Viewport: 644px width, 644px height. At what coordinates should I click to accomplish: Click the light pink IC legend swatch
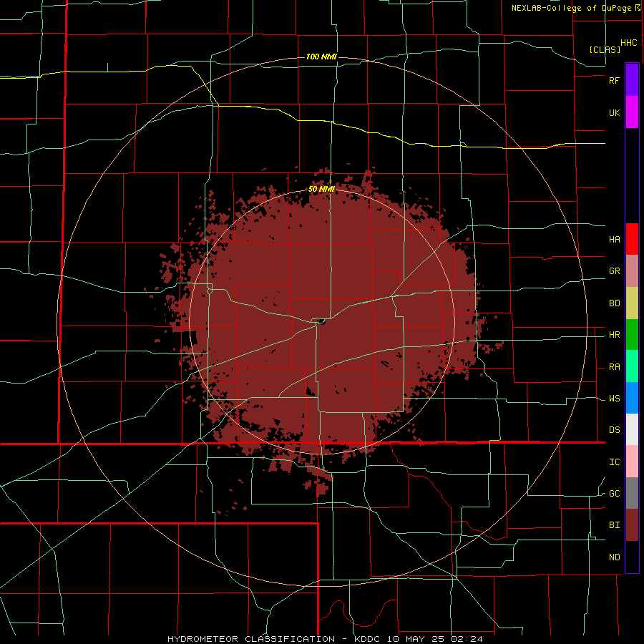click(632, 462)
